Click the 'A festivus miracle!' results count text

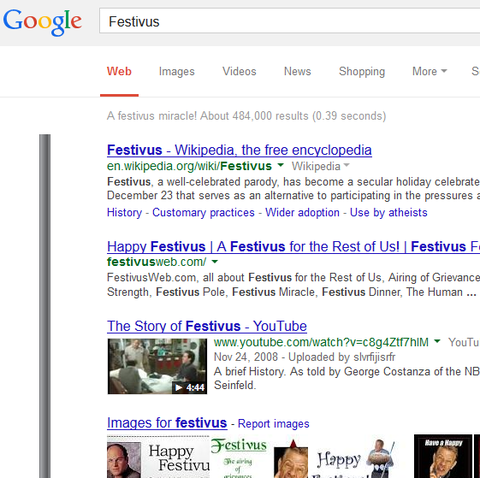click(x=246, y=116)
